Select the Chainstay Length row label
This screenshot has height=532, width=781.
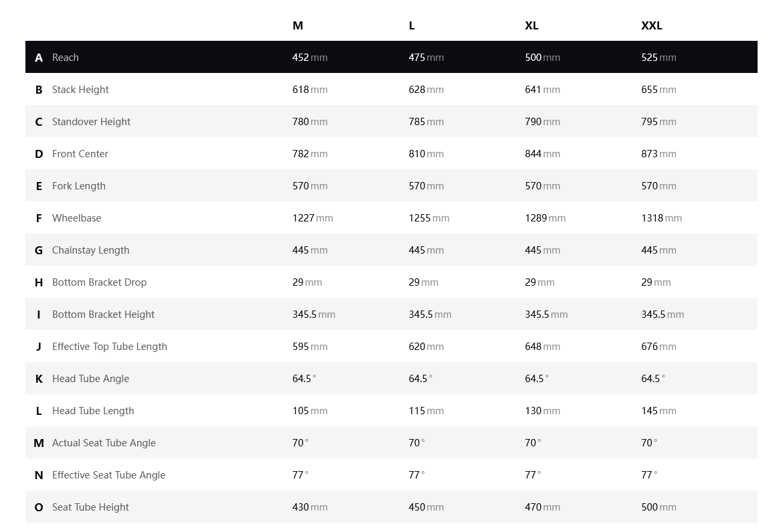click(x=90, y=250)
